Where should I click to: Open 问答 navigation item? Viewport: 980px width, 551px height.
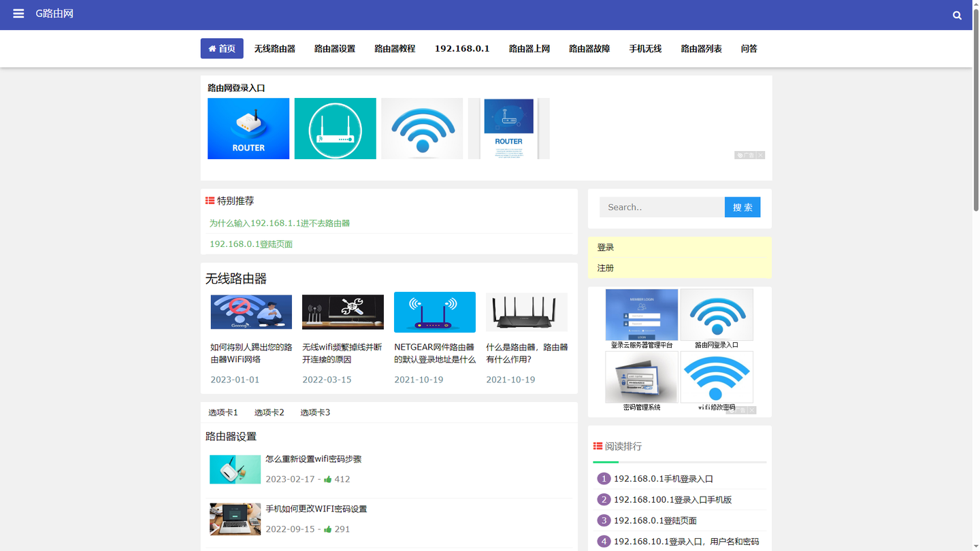[x=749, y=48]
